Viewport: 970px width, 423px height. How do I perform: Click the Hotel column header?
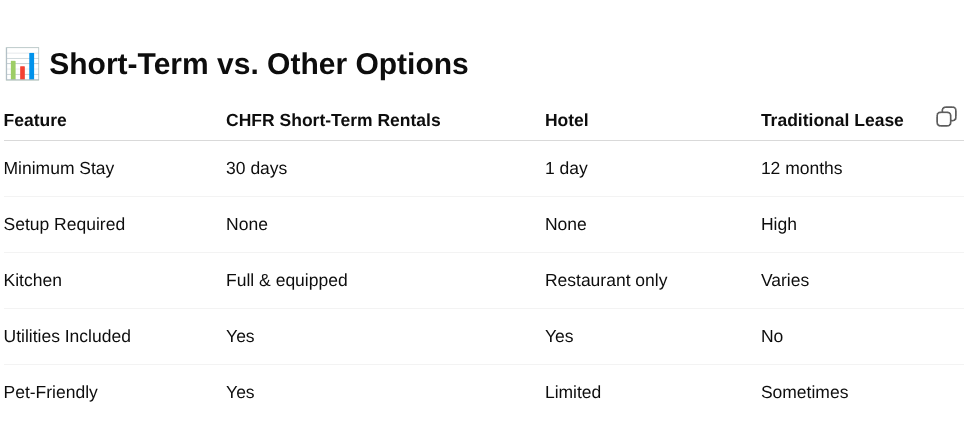pos(567,120)
